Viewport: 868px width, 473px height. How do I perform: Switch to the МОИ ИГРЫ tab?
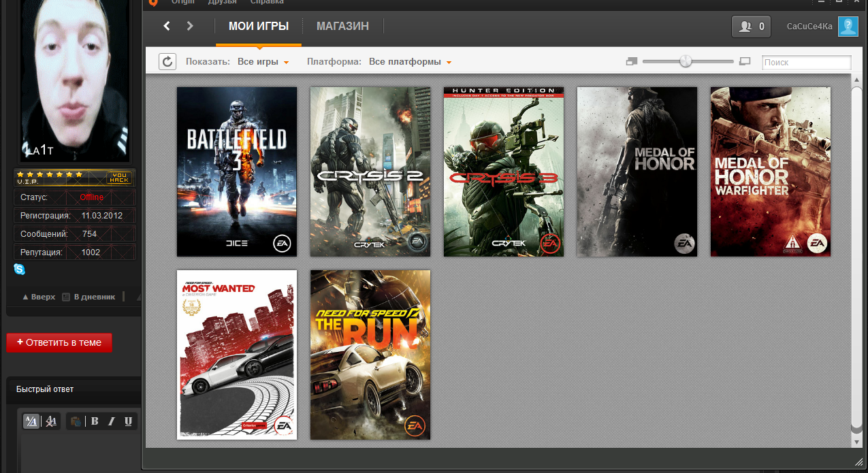point(259,27)
